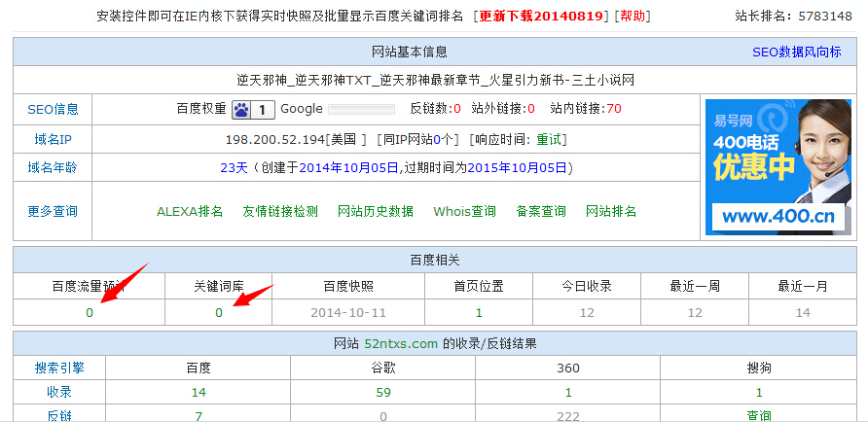The height and width of the screenshot is (422, 868).
Task: Click the 最近一月 column header
Action: click(803, 287)
